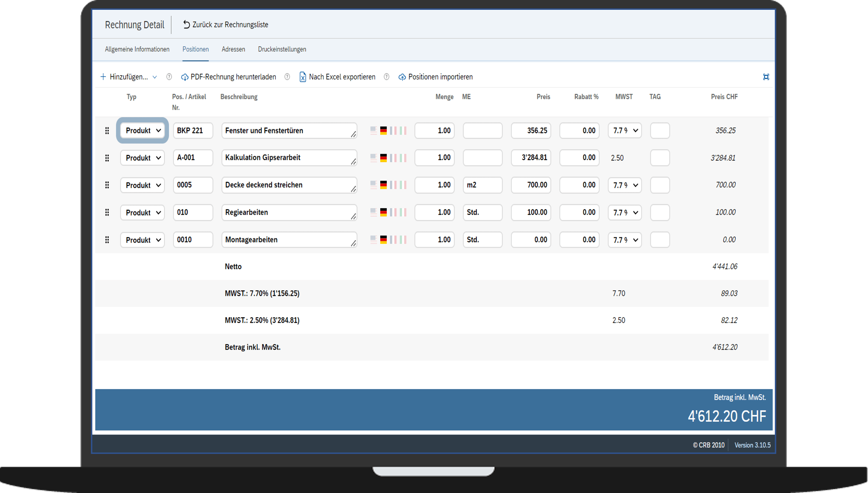Click the Nach Excel exportieren icon
Image resolution: width=868 pixels, height=493 pixels.
coord(303,77)
